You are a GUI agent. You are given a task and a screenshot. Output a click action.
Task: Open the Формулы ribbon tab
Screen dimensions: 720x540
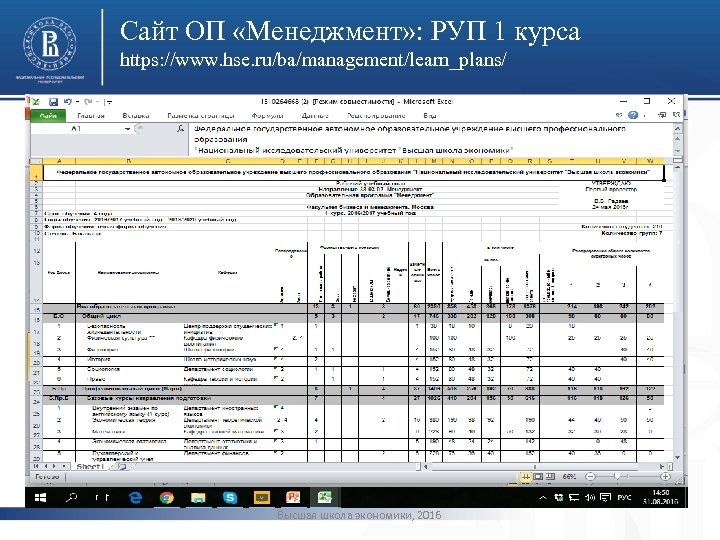pyautogui.click(x=267, y=116)
